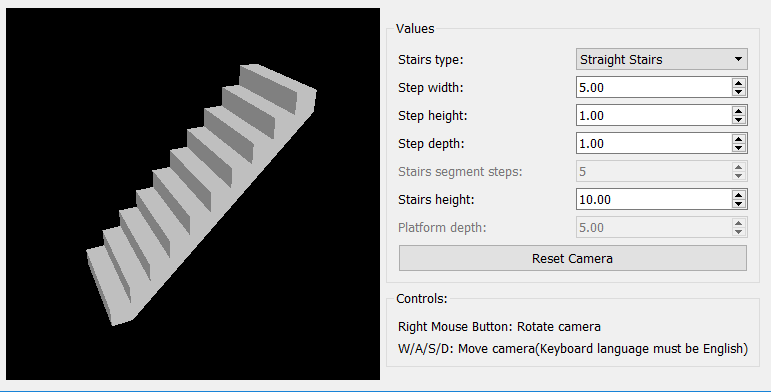Image resolution: width=771 pixels, height=392 pixels.
Task: Increase Step depth with up arrow
Action: (x=739, y=139)
